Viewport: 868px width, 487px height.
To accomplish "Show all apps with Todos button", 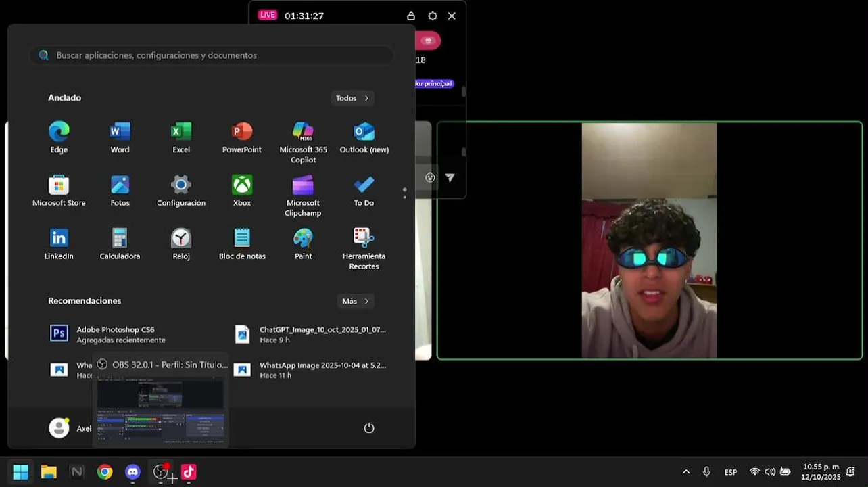I will [352, 98].
